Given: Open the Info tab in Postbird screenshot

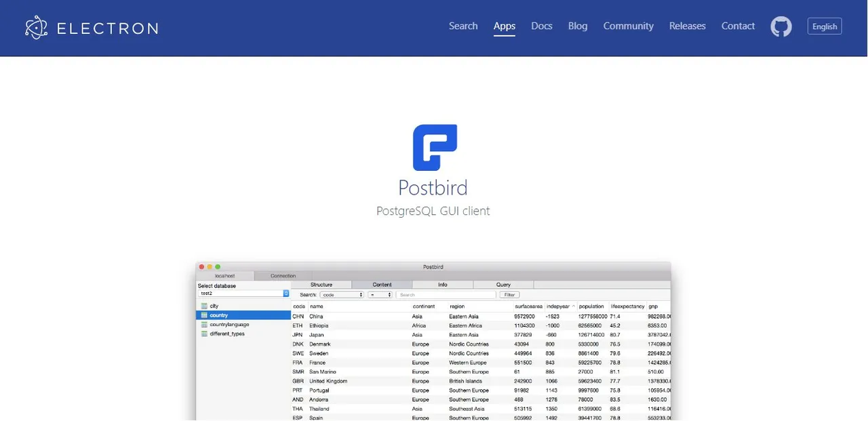Looking at the screenshot, I should (442, 285).
